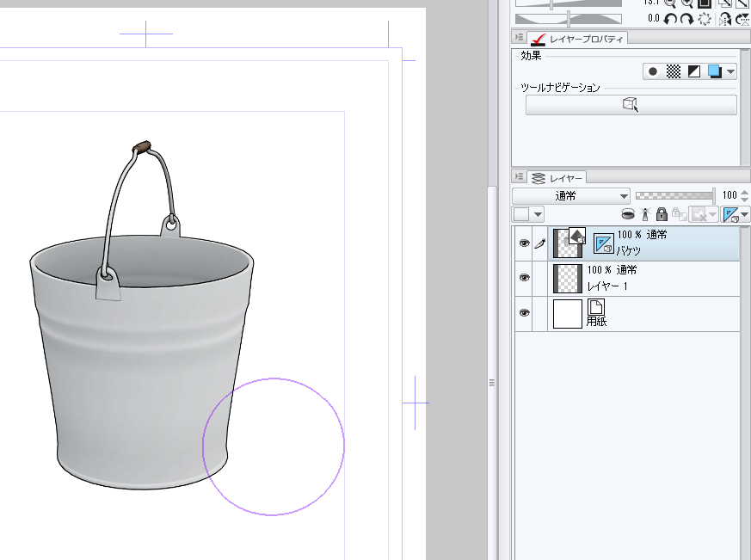Image resolution: width=751 pixels, height=560 pixels.
Task: Select the レイヤープロパティ tab
Action: [x=577, y=39]
